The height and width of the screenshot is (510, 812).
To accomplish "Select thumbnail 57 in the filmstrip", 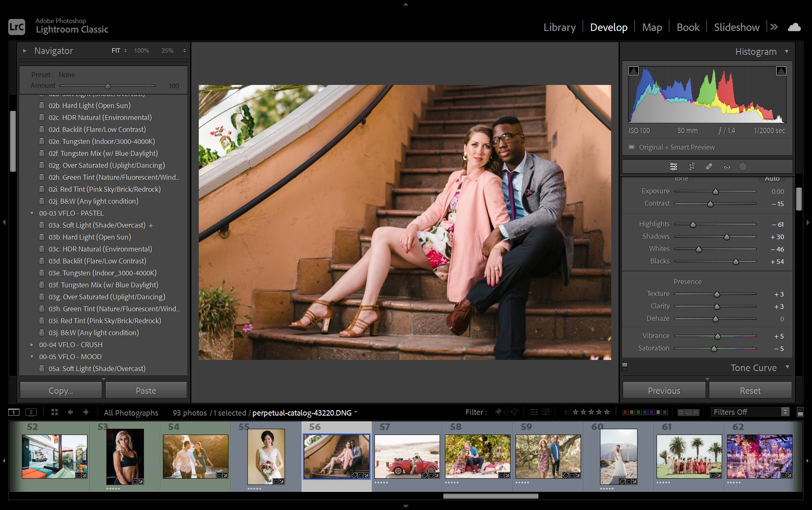I will pos(407,456).
